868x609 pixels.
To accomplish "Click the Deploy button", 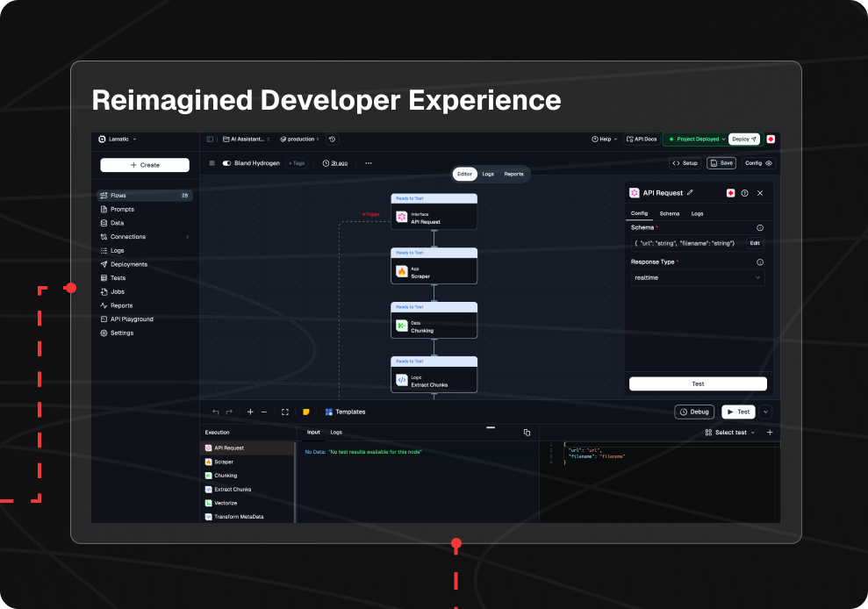I will point(744,140).
